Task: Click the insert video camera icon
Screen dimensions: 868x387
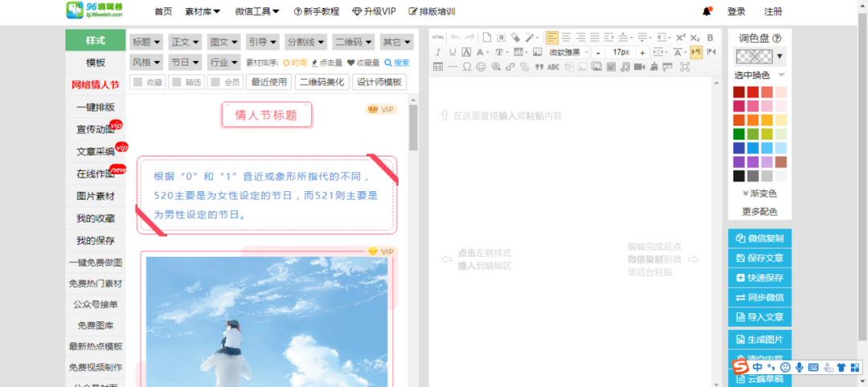Action: (639, 67)
